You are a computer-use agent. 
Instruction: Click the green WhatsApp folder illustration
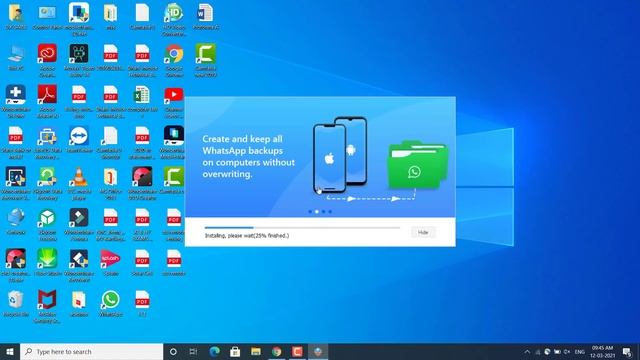click(x=417, y=164)
